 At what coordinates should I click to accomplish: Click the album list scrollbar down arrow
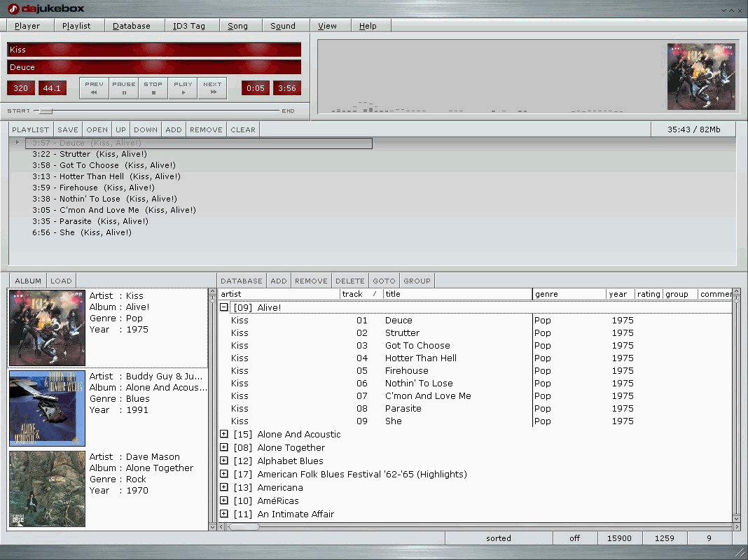click(212, 526)
